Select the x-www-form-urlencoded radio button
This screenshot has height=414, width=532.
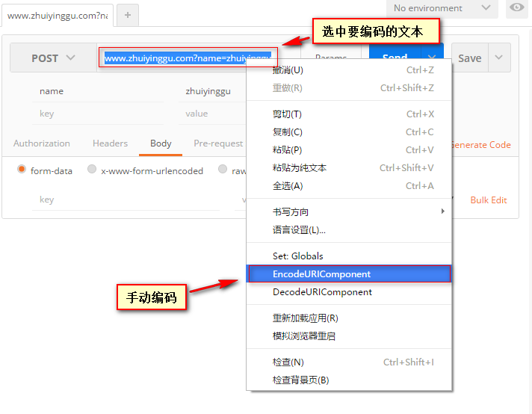pos(92,169)
